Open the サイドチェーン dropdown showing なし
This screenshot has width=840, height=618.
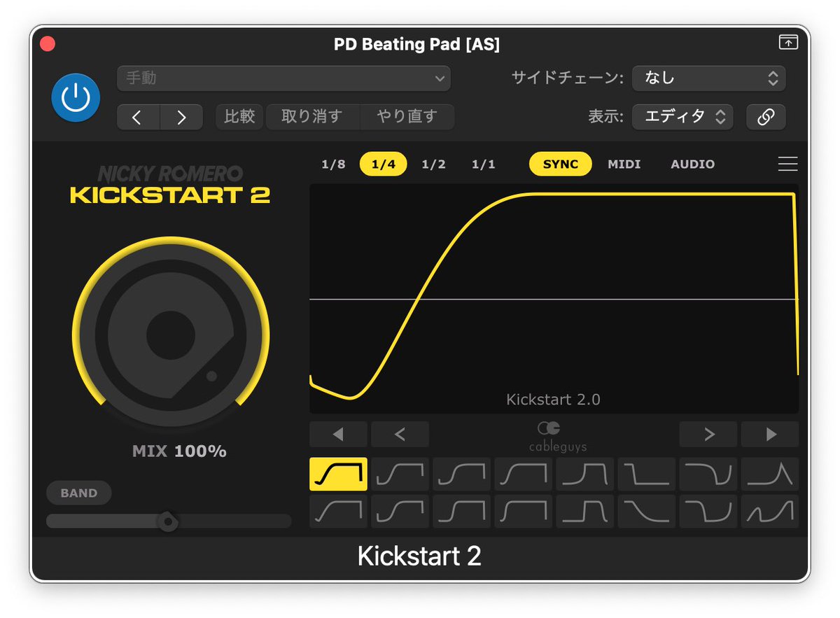pyautogui.click(x=709, y=78)
